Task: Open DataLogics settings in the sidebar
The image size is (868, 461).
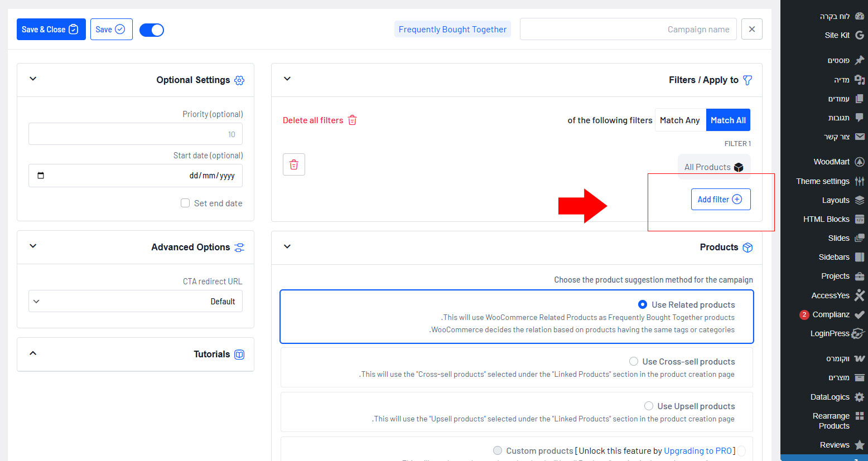Action: (x=830, y=397)
